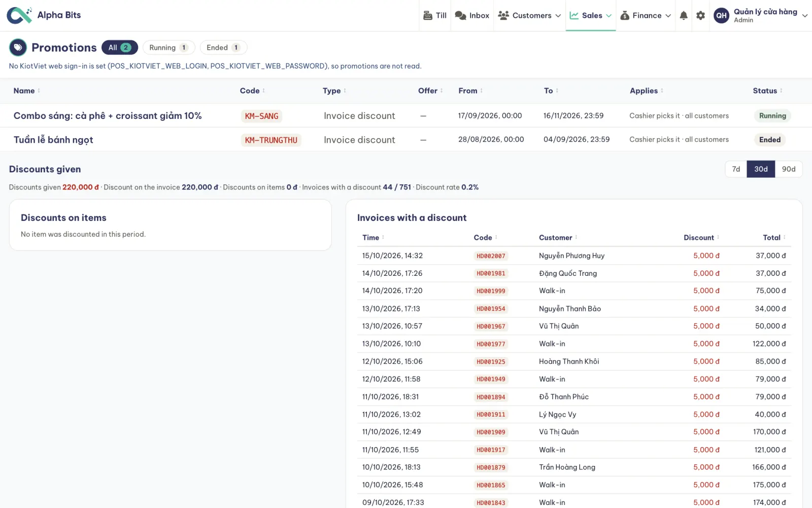Screen dimensions: 812x508
Task: Expand the Sales menu chevron
Action: [x=609, y=16]
